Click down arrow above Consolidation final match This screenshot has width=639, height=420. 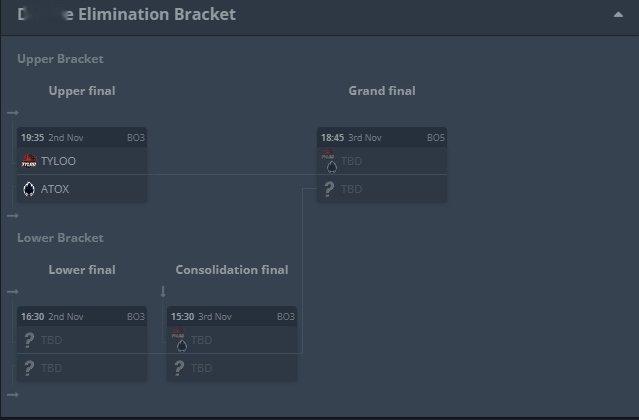point(163,291)
